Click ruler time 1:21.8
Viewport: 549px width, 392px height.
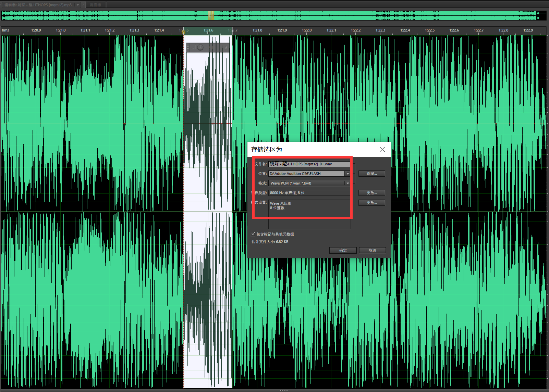[x=257, y=30]
